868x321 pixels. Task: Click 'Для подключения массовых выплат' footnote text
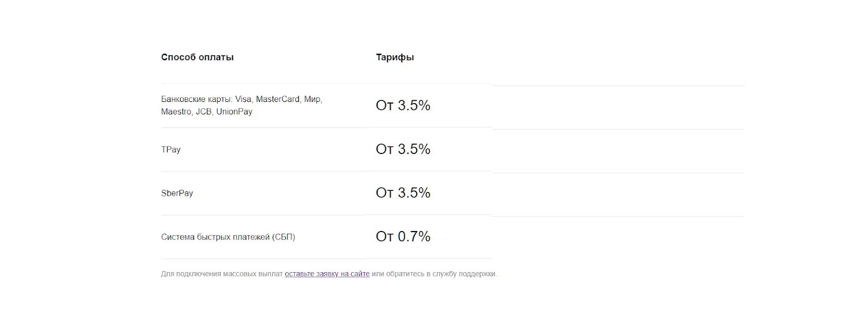click(222, 274)
